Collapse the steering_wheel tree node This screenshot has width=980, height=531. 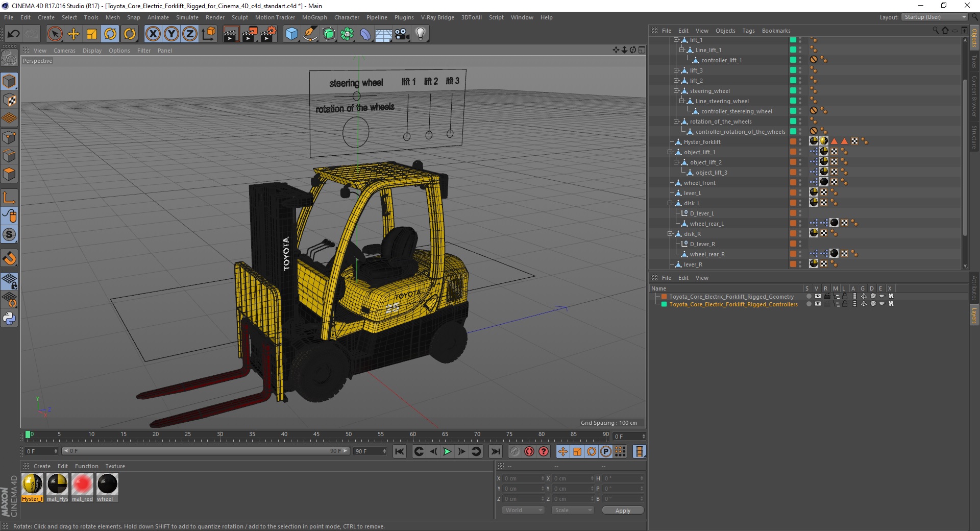[x=676, y=91]
